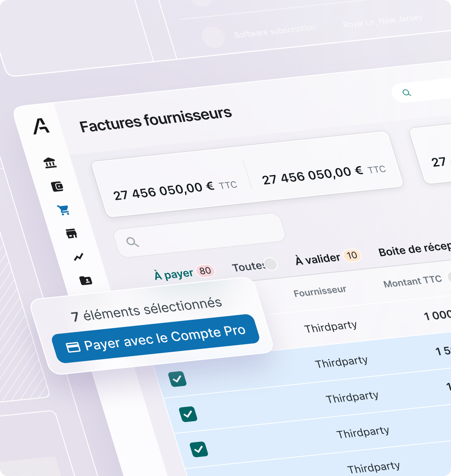Click the A logo in sidebar

[41, 126]
